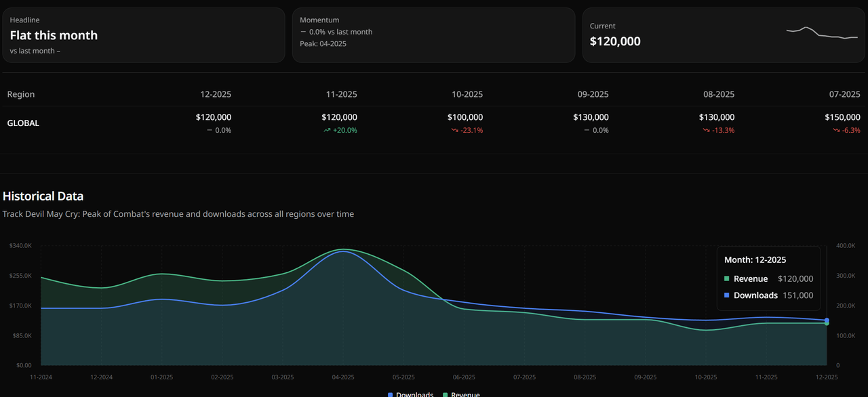Click the downward trend icon beside -13.3%
Screen dimensions: 868x397
[x=706, y=130]
